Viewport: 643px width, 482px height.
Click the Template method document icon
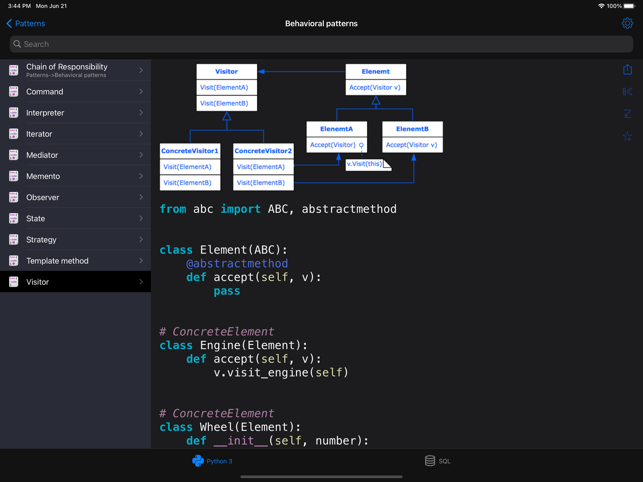point(14,260)
